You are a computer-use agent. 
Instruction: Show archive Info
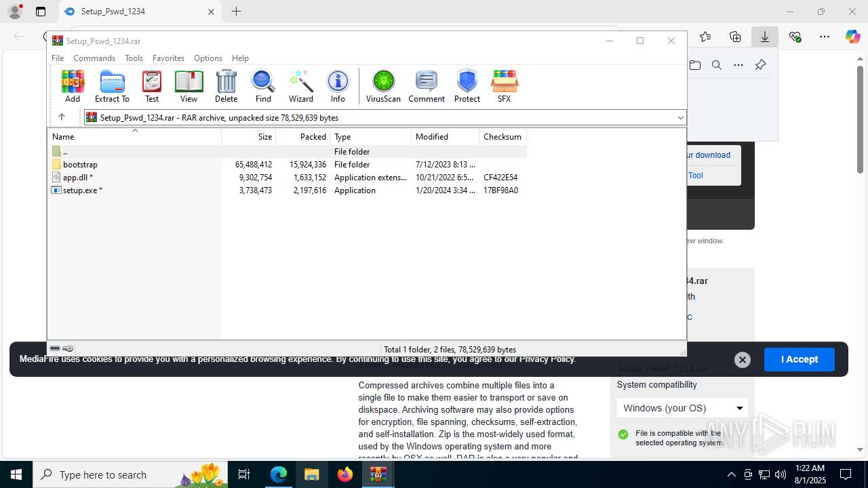338,86
